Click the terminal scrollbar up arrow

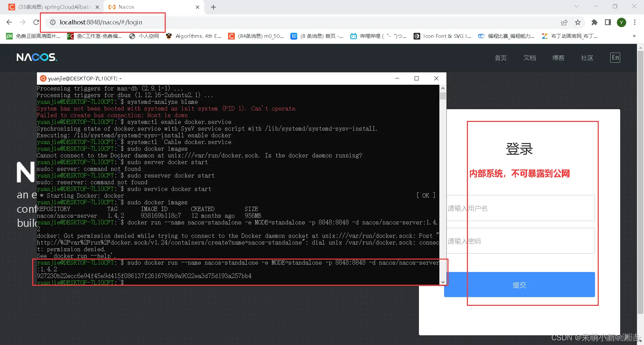point(443,89)
